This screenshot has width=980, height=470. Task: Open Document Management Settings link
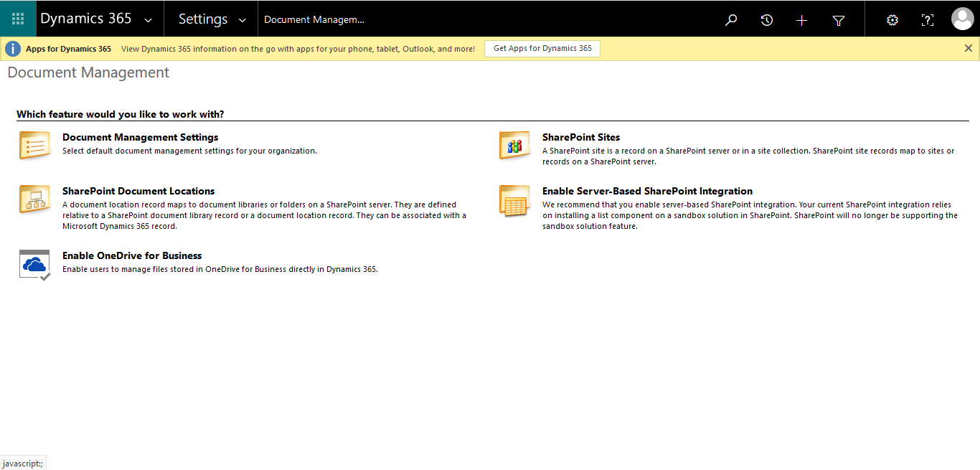[x=141, y=137]
